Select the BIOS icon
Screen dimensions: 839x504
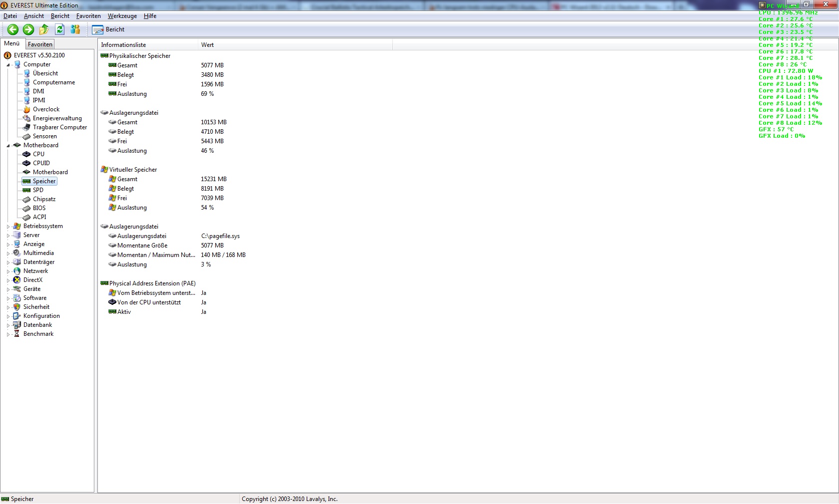27,208
